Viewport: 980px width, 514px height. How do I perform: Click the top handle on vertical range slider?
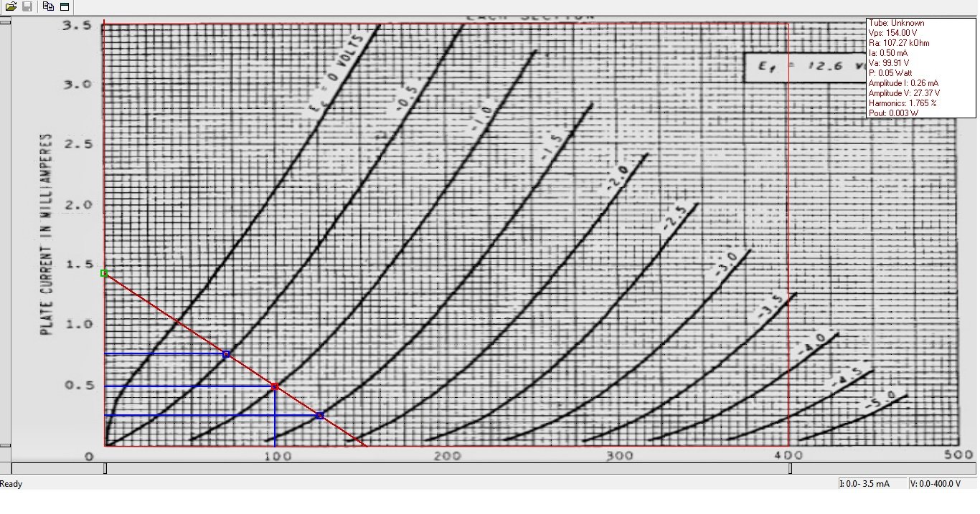coord(5,21)
